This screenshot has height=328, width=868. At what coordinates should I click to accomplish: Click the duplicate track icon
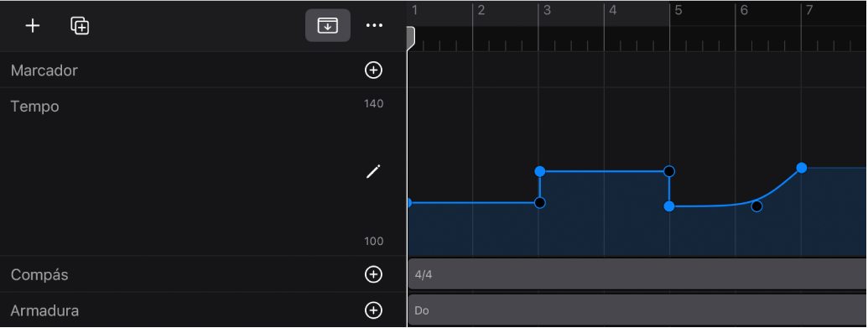tap(80, 25)
